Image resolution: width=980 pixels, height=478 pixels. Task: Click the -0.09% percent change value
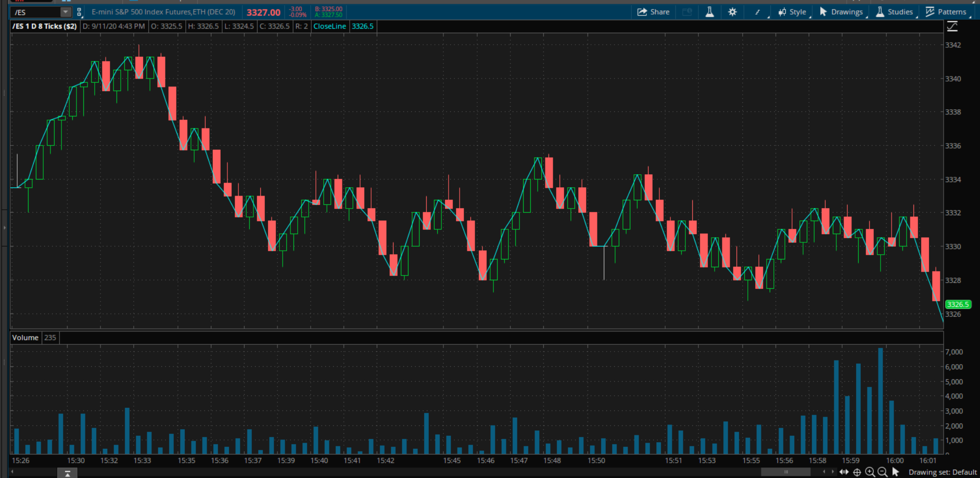click(x=298, y=15)
